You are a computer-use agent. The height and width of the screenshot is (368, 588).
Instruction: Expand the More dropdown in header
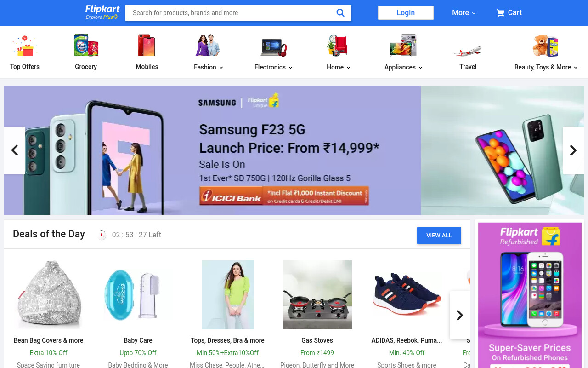464,13
